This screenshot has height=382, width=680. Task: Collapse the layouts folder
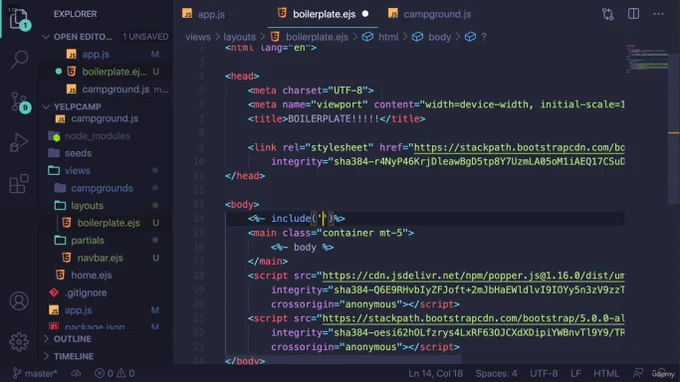87,206
